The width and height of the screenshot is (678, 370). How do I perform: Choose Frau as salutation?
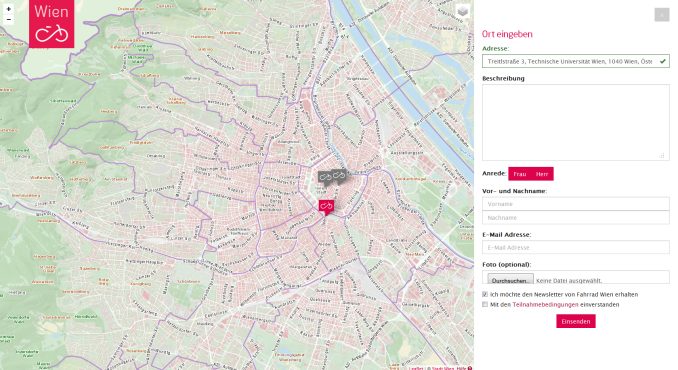tap(520, 174)
